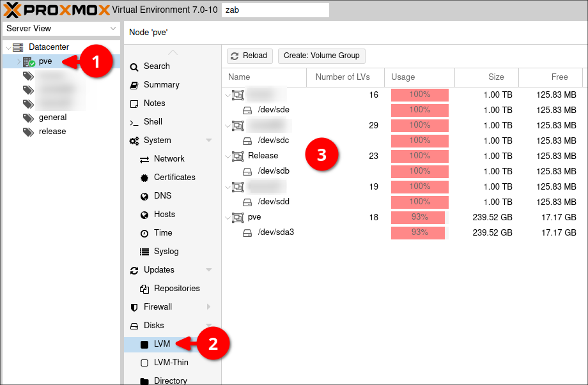
Task: Collapse the Updates menu section
Action: click(x=209, y=270)
